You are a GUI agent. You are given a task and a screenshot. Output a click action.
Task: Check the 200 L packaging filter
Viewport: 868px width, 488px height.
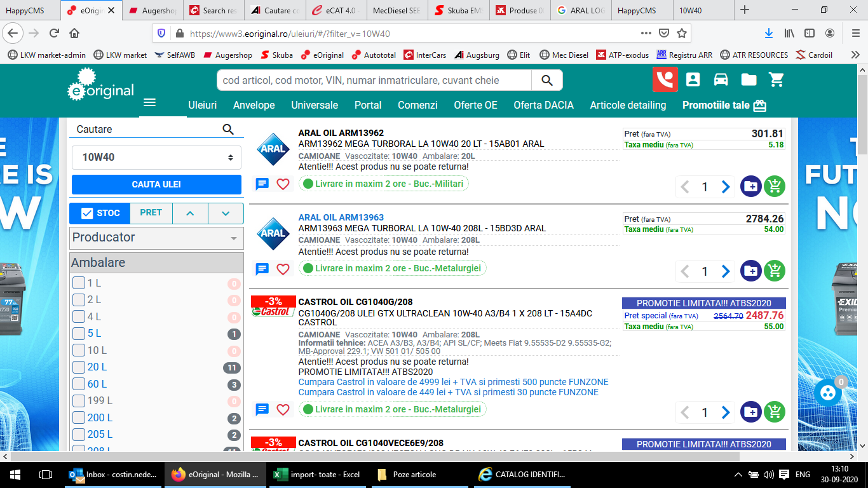point(79,417)
